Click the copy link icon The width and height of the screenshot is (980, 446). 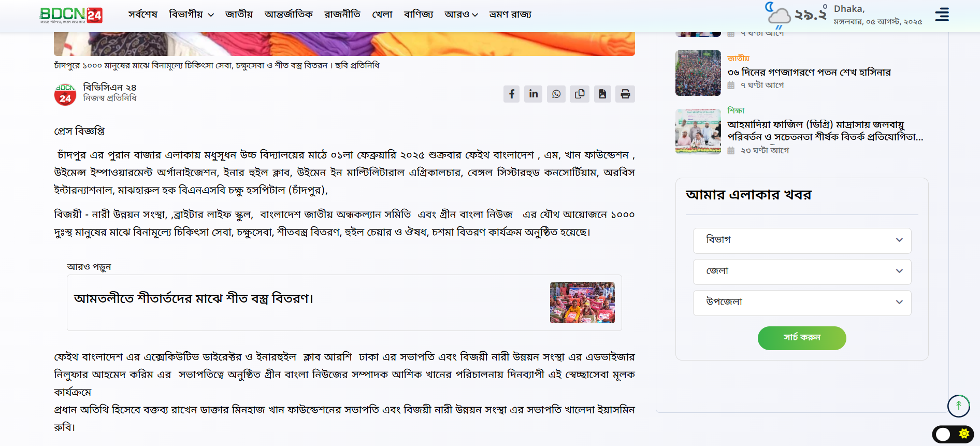click(580, 94)
